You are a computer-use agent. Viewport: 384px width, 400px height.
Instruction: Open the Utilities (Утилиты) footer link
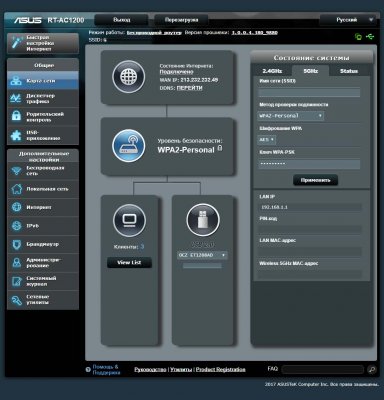[x=181, y=369]
